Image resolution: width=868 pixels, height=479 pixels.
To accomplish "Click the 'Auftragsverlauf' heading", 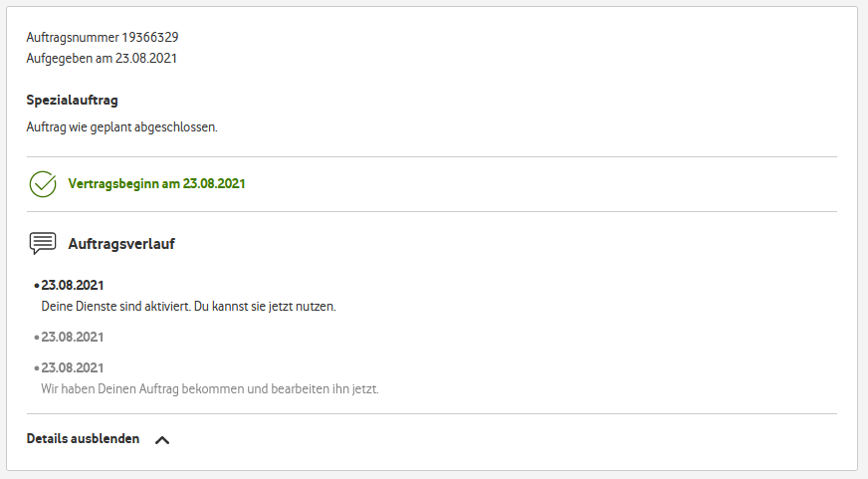I will point(121,243).
